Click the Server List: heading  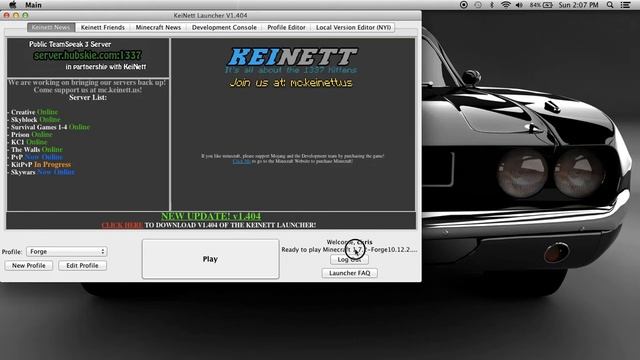pyautogui.click(x=88, y=98)
